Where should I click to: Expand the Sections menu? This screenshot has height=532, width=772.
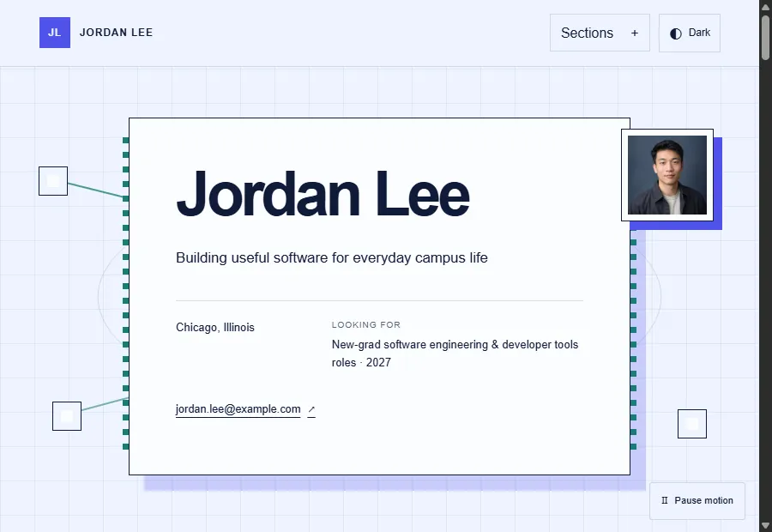click(600, 33)
